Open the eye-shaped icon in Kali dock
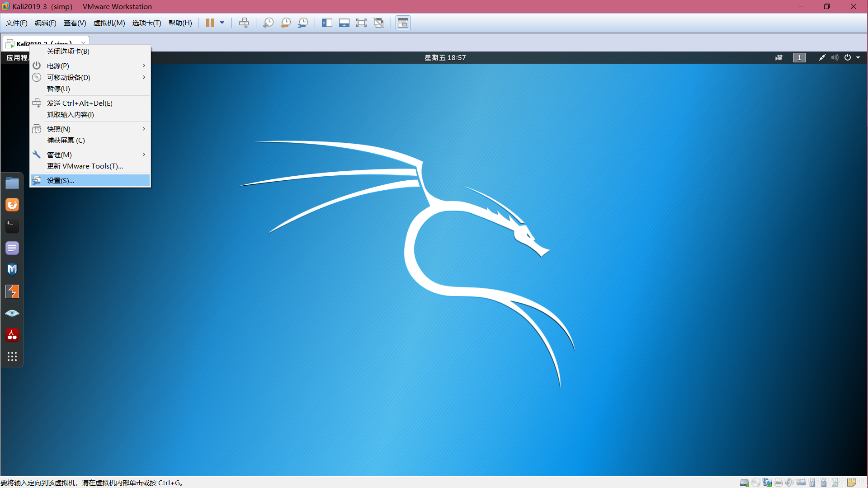868x488 pixels. coord(12,313)
